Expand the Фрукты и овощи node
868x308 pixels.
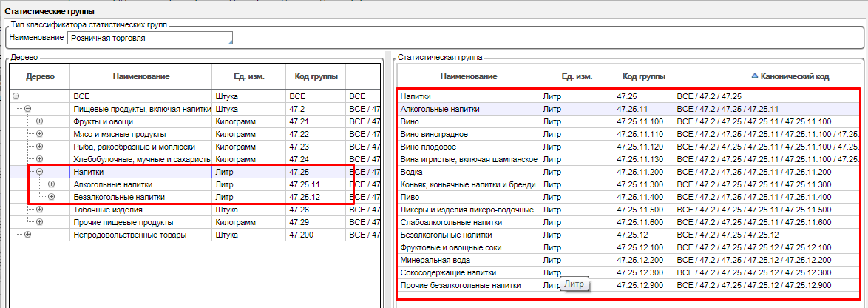click(x=40, y=121)
